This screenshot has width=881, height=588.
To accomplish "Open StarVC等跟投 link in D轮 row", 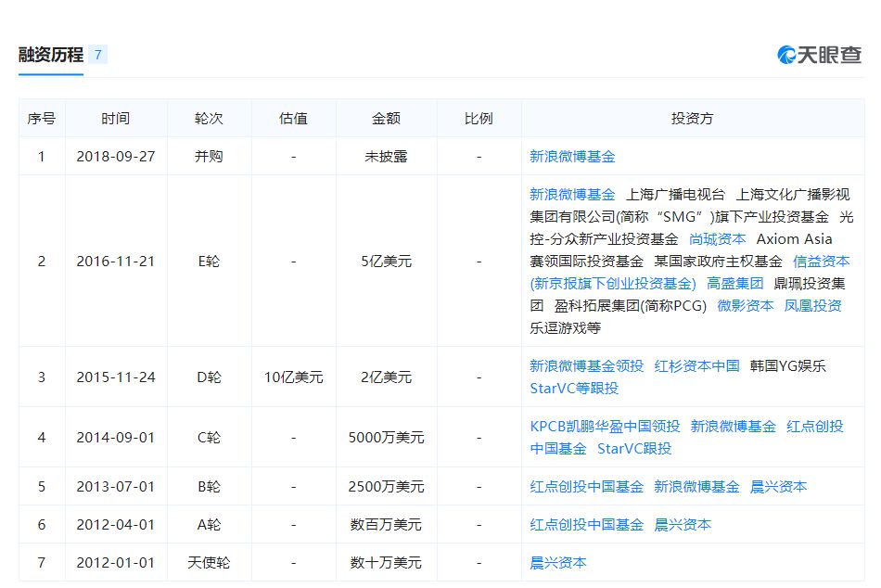I will (574, 389).
